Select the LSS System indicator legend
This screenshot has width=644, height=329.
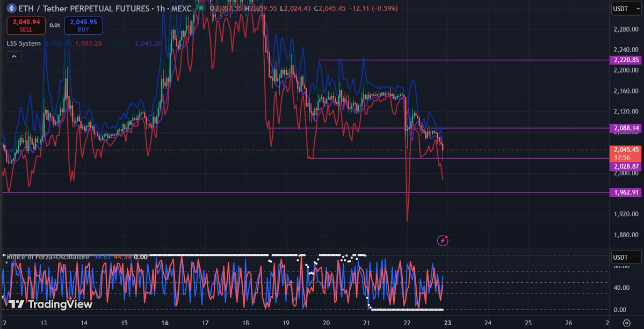(x=24, y=43)
